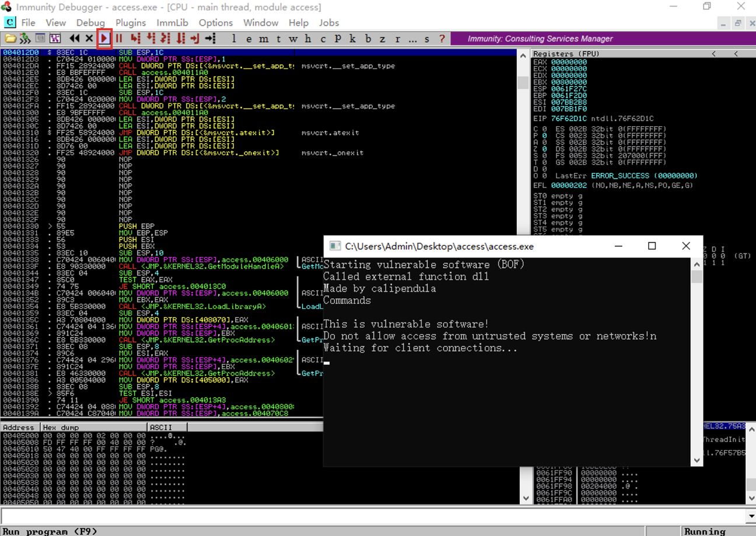
Task: Open memory map with 'm' button
Action: 264,39
